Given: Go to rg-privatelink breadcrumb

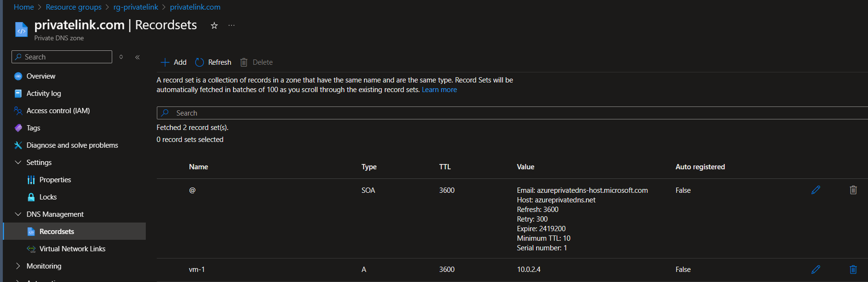Looking at the screenshot, I should 136,7.
